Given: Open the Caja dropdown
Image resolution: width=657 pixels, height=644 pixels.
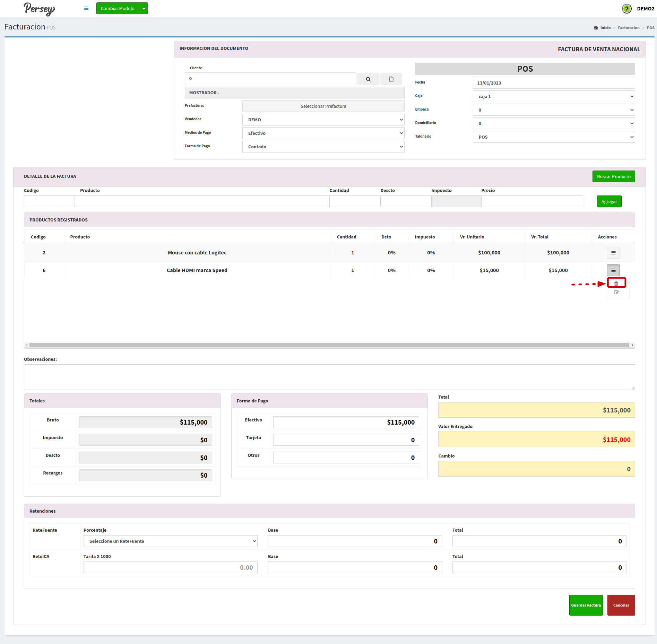Looking at the screenshot, I should click(554, 96).
